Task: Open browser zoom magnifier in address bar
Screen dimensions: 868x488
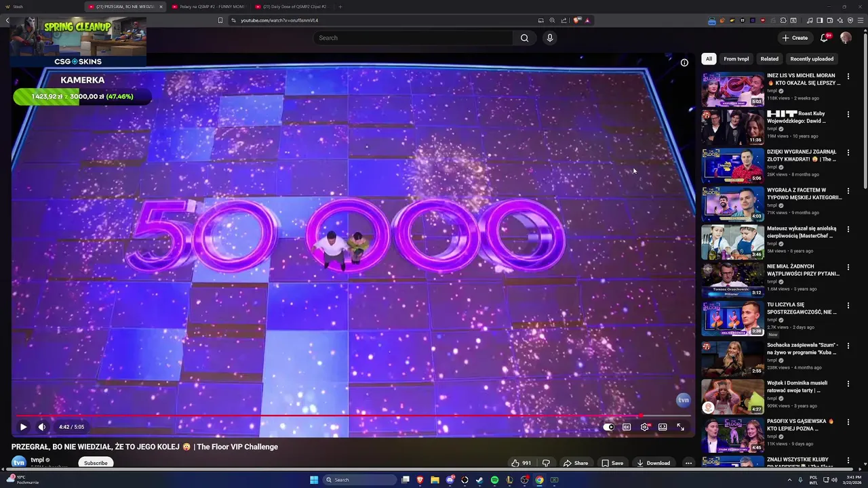Action: [x=552, y=20]
